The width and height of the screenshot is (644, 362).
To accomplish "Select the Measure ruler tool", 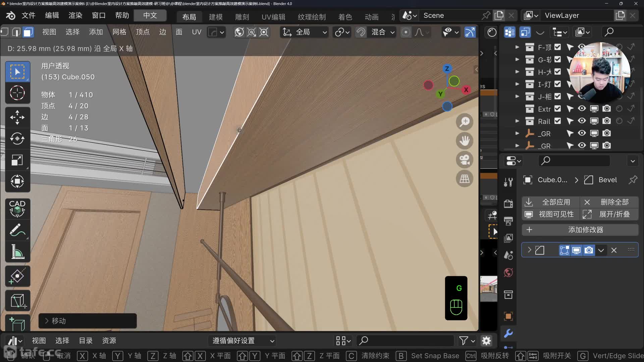I will tap(17, 251).
